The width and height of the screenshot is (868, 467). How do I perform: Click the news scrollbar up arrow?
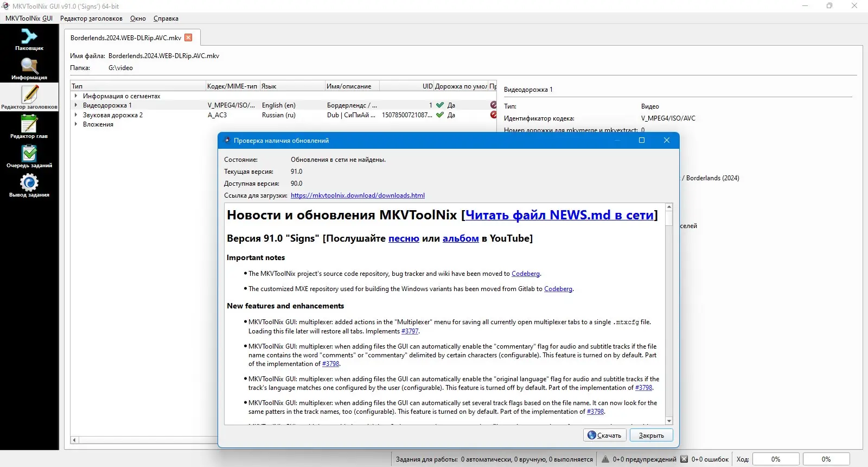click(669, 207)
